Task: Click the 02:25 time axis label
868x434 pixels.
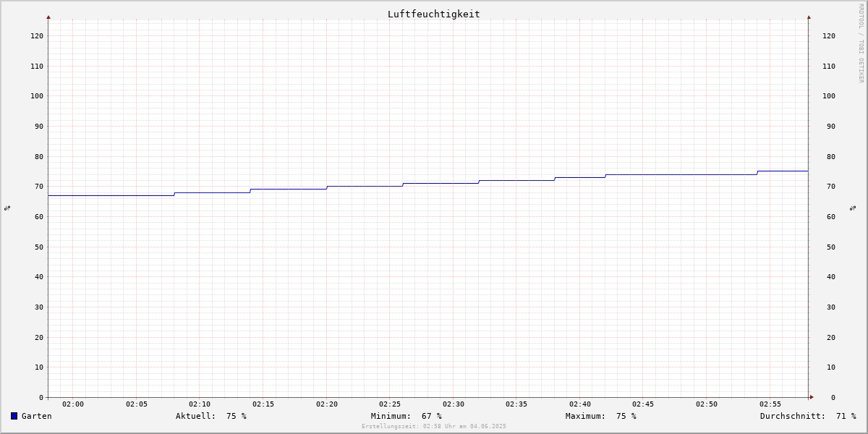Action: point(390,404)
